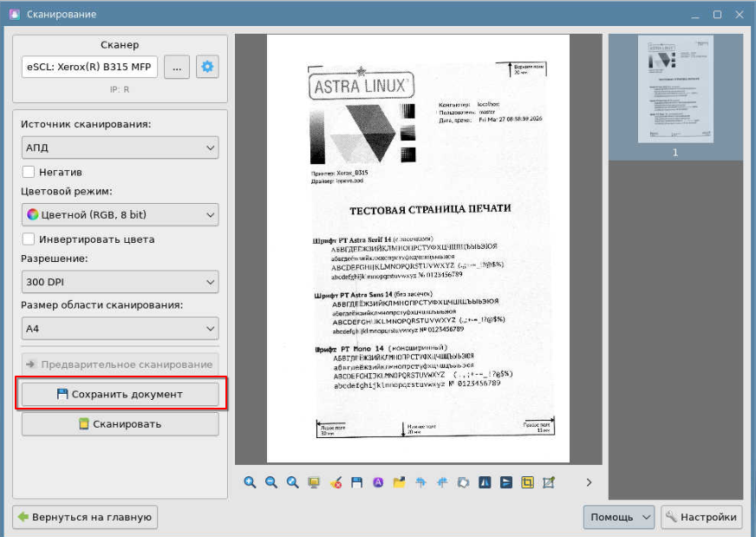This screenshot has width=756, height=537.
Task: Click the yellow folder export icon
Action: point(400,482)
